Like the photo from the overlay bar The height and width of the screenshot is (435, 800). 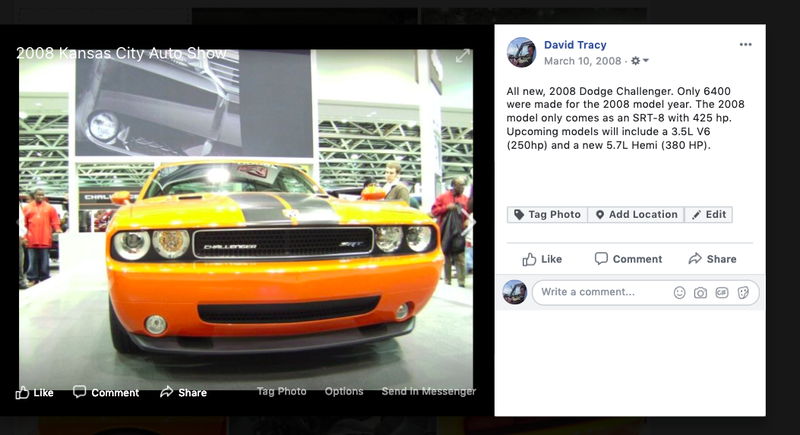click(x=35, y=393)
